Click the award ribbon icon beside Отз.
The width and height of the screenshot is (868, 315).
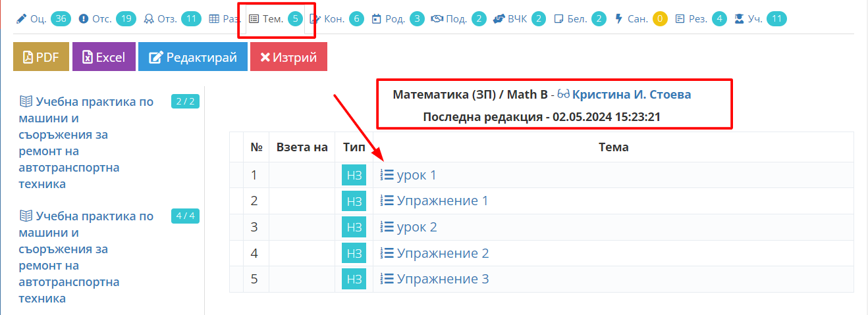click(148, 19)
